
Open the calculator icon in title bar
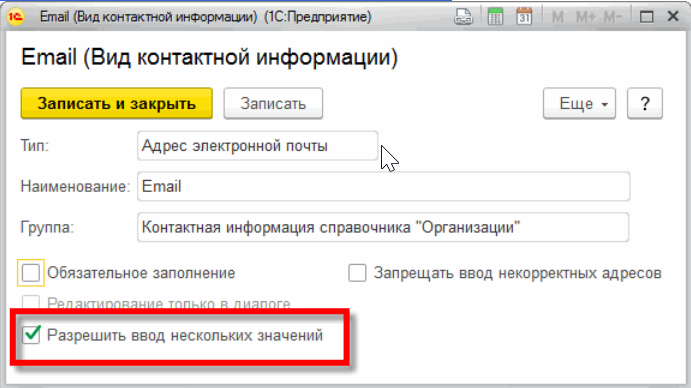point(495,17)
